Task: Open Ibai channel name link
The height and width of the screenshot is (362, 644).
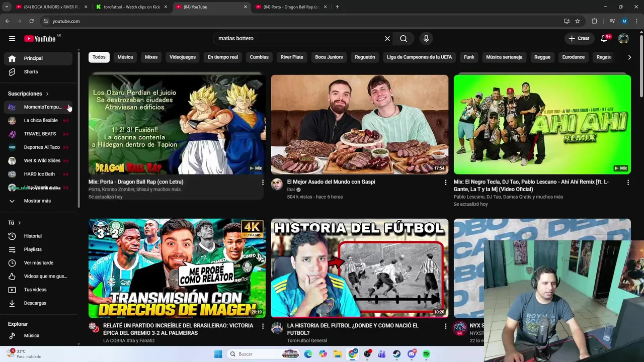Action: click(x=291, y=190)
